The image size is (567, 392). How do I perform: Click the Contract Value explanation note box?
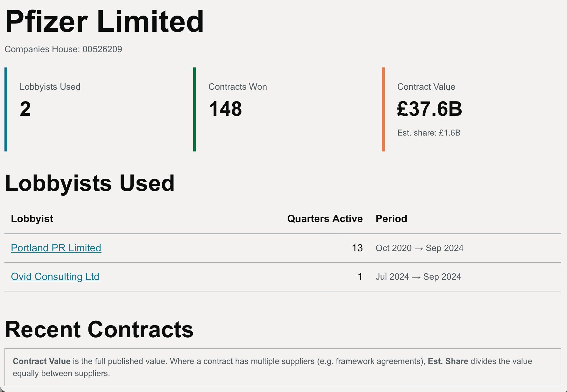pyautogui.click(x=283, y=367)
